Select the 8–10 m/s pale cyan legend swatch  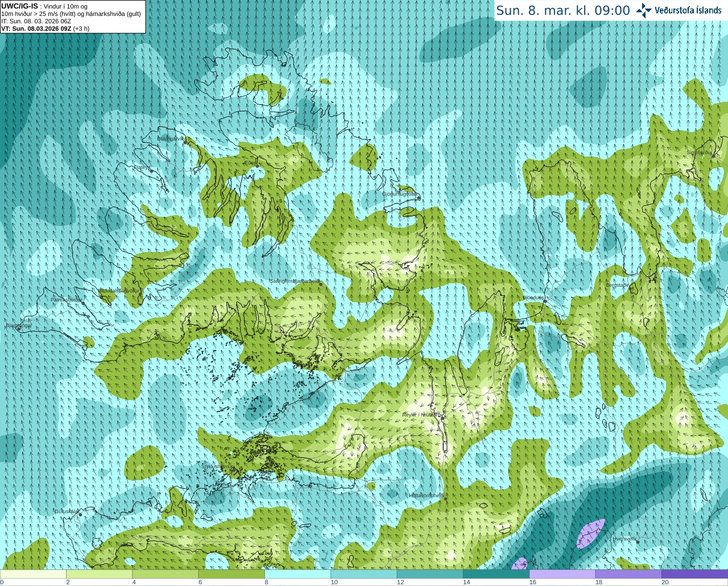pos(297,574)
